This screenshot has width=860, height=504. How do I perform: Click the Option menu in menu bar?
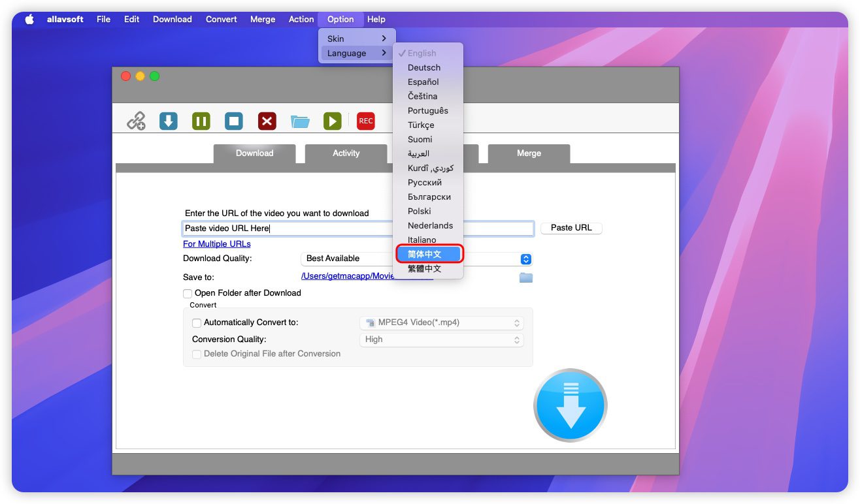(340, 20)
